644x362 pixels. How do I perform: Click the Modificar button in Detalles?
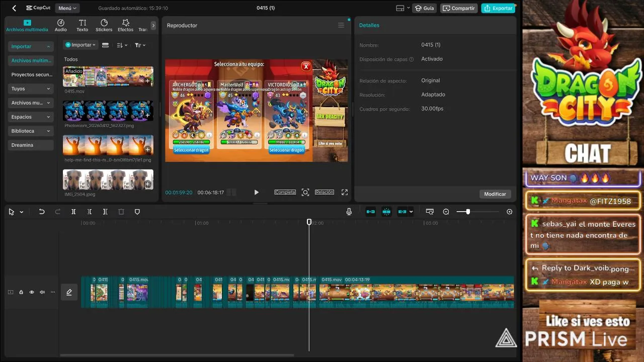(x=495, y=194)
